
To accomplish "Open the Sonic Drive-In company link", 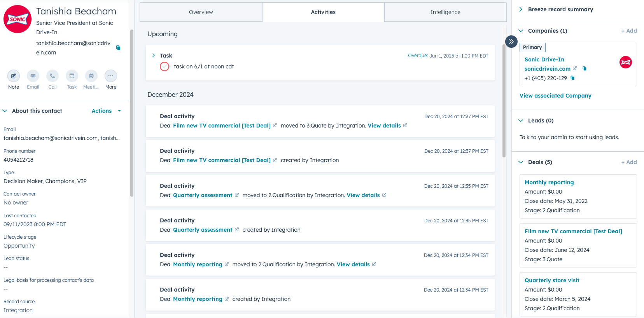I will (544, 59).
